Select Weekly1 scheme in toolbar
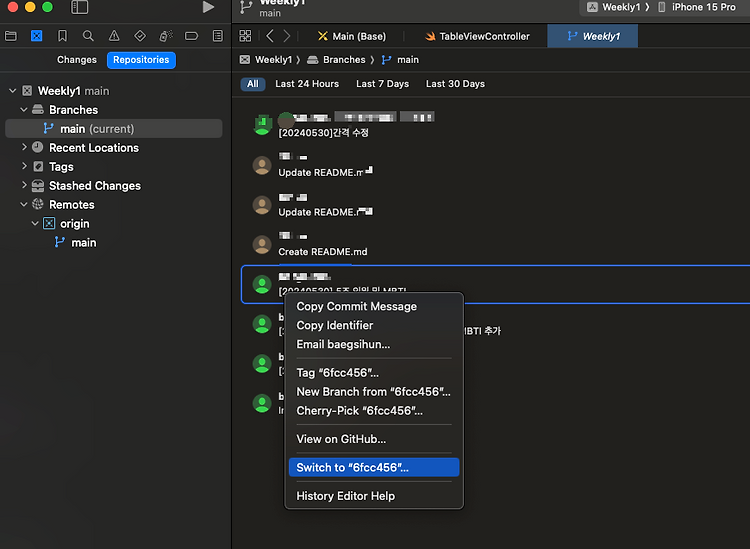 coord(621,7)
